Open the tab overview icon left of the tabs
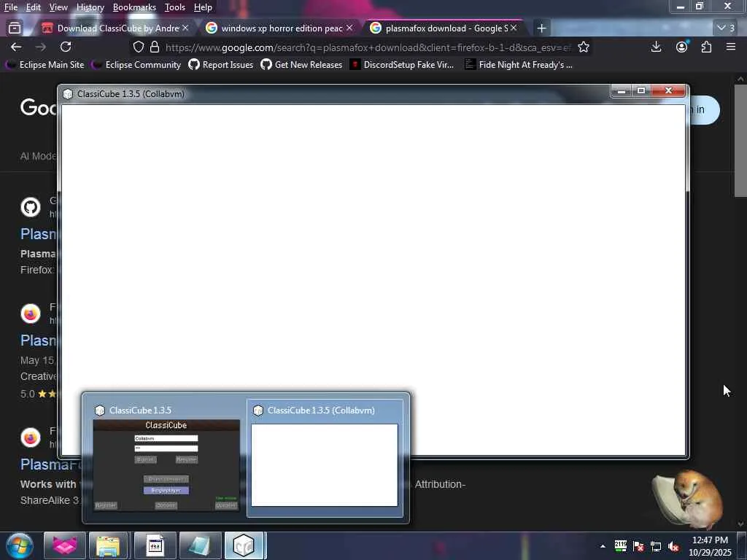This screenshot has width=747, height=560. click(x=15, y=28)
